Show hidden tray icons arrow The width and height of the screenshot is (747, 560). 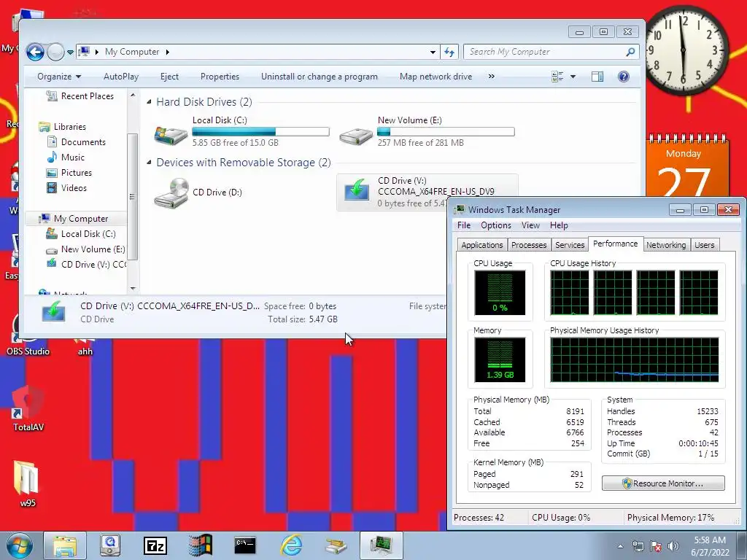coord(620,546)
